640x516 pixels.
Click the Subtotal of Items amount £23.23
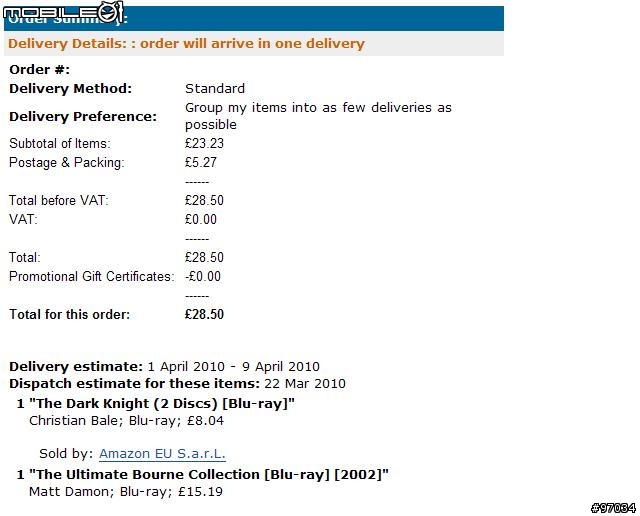click(204, 143)
